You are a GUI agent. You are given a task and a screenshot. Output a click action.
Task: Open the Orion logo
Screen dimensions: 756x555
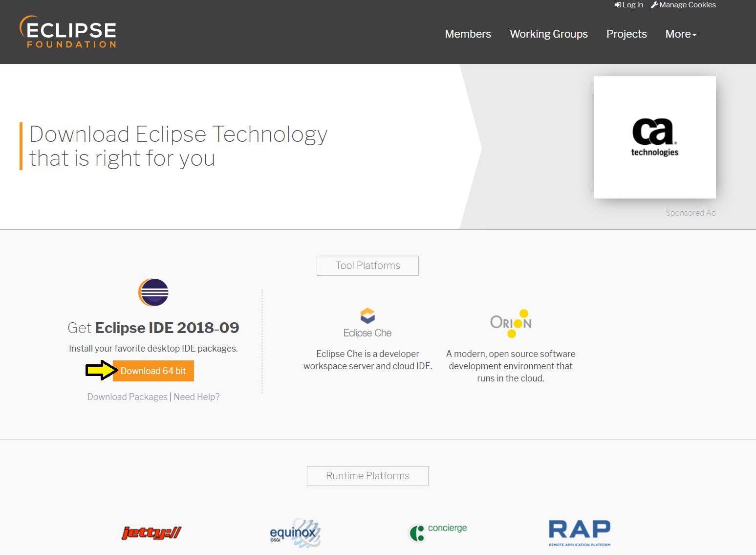coord(511,323)
